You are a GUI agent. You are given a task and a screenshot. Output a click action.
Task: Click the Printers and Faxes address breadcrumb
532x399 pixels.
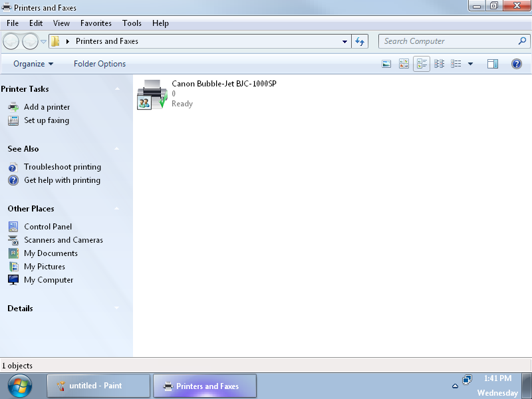pyautogui.click(x=107, y=41)
